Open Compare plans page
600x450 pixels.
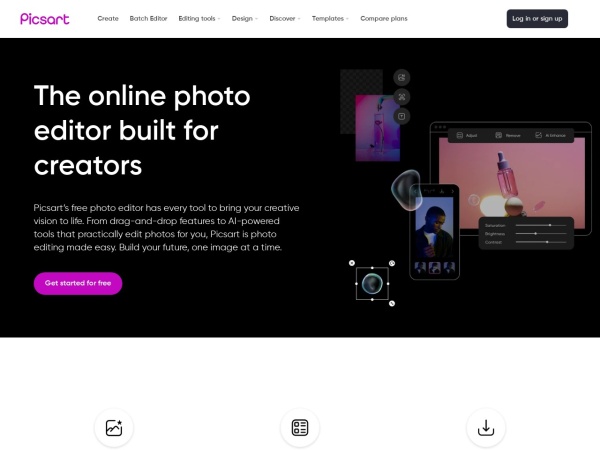[384, 18]
